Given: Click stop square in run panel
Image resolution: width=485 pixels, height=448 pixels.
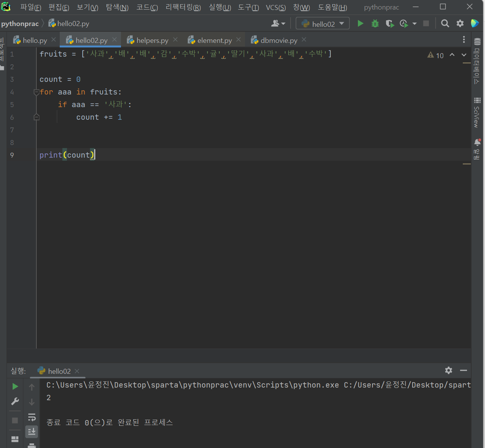Looking at the screenshot, I should (15, 420).
